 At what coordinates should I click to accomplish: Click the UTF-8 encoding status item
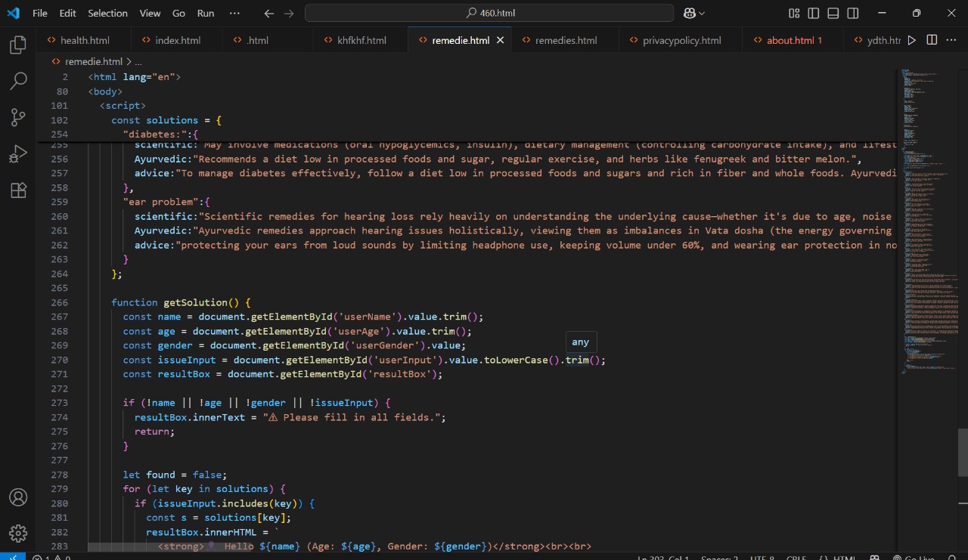(x=762, y=558)
